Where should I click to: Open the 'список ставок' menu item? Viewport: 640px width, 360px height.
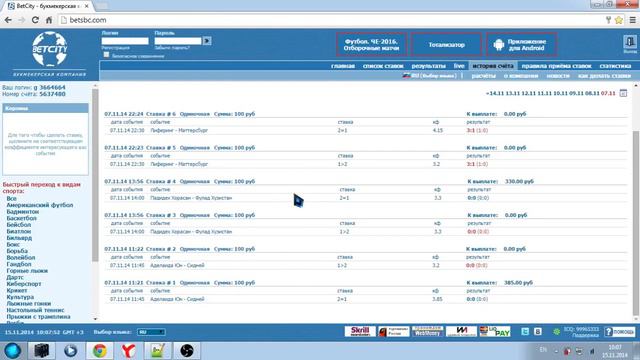click(x=383, y=66)
